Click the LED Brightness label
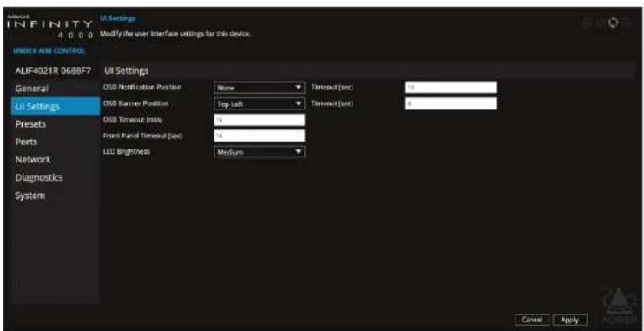 [127, 152]
